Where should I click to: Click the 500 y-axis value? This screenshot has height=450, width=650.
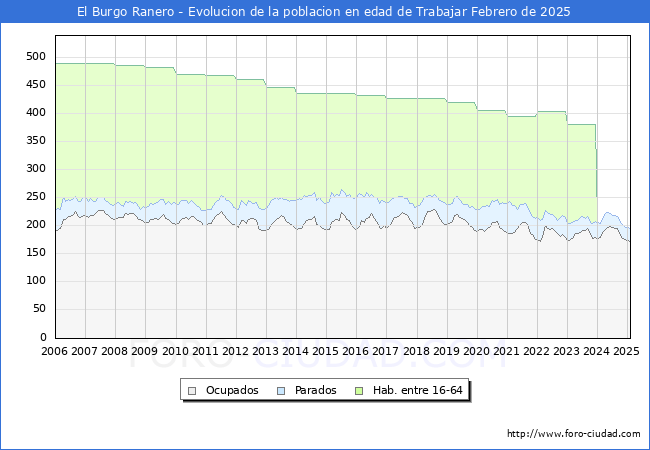(36, 57)
